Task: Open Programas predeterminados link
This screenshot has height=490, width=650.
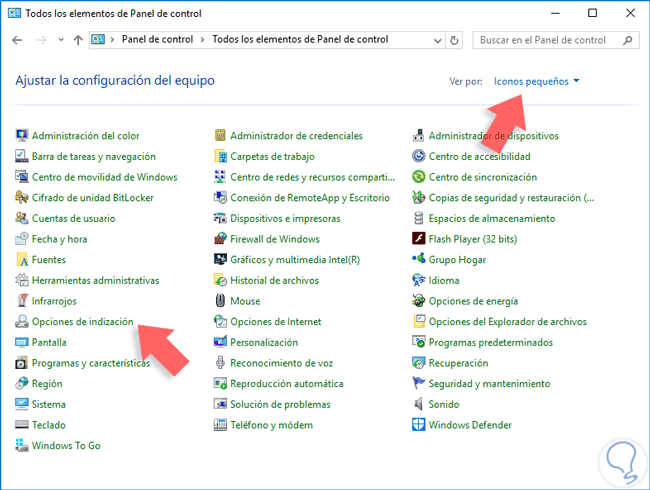Action: tap(490, 342)
